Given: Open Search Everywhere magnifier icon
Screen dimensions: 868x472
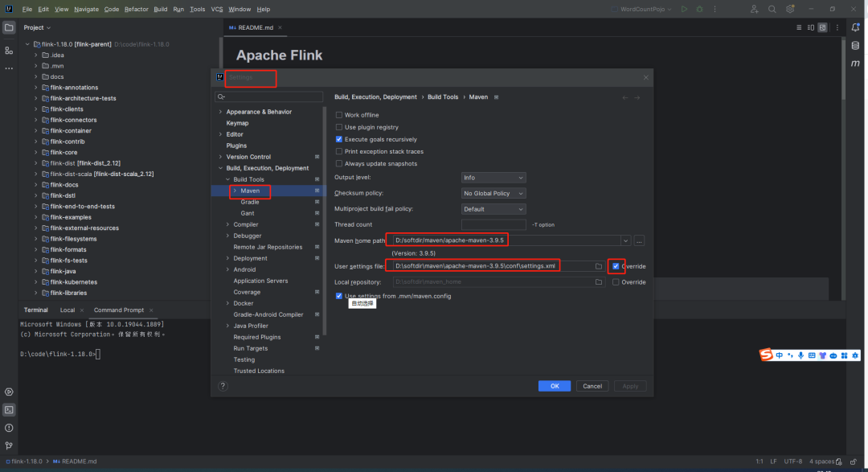Looking at the screenshot, I should pyautogui.click(x=772, y=10).
